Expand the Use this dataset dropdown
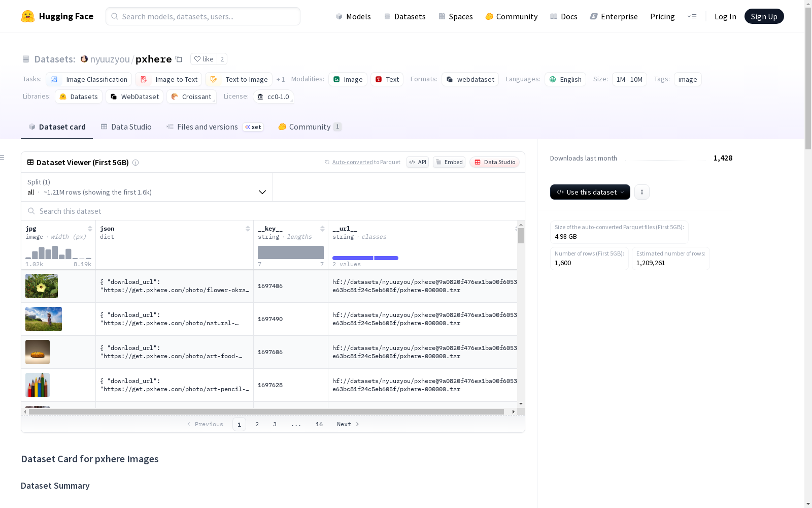812x508 pixels. tap(590, 192)
